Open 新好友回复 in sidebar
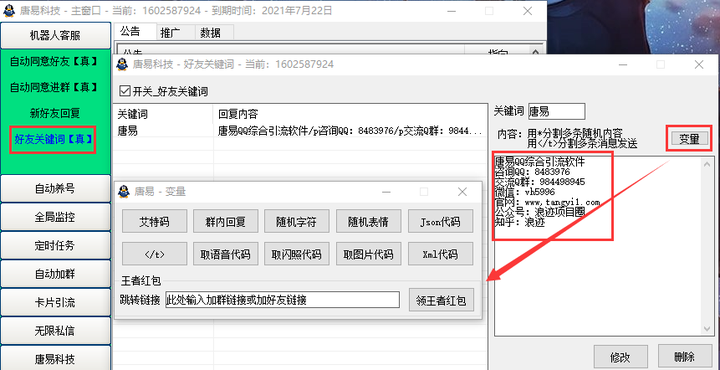Viewport: 720px width, 370px height. coord(55,113)
